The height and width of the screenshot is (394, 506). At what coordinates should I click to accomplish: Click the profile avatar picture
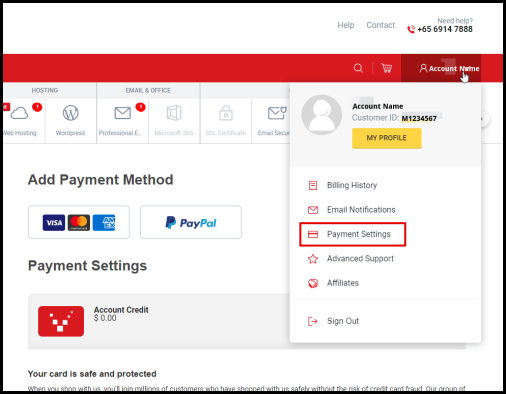tap(322, 115)
